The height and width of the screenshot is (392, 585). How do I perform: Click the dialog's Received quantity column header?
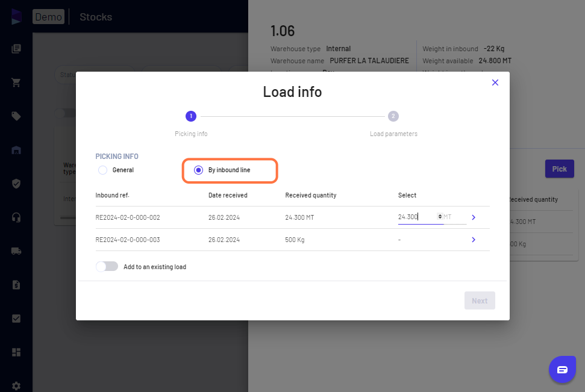pos(311,195)
